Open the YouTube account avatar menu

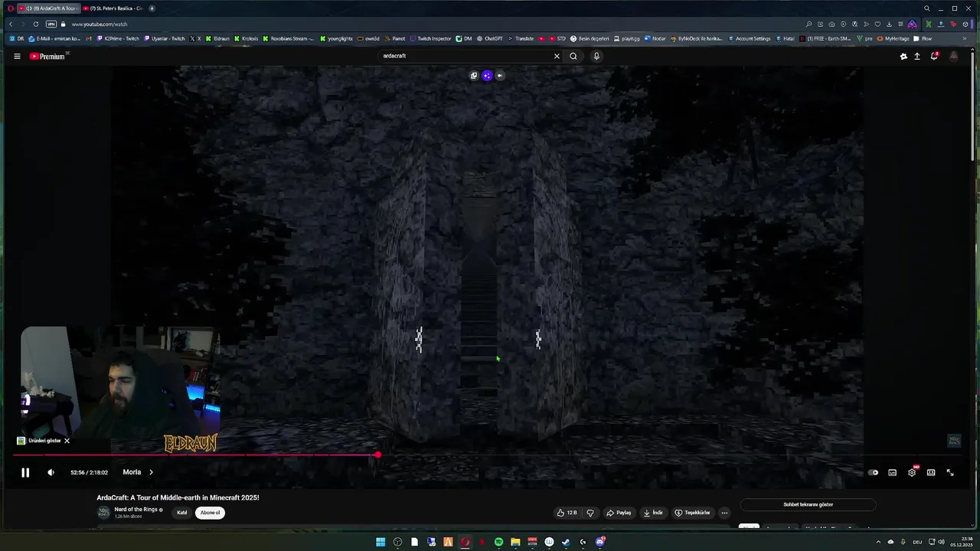point(953,56)
